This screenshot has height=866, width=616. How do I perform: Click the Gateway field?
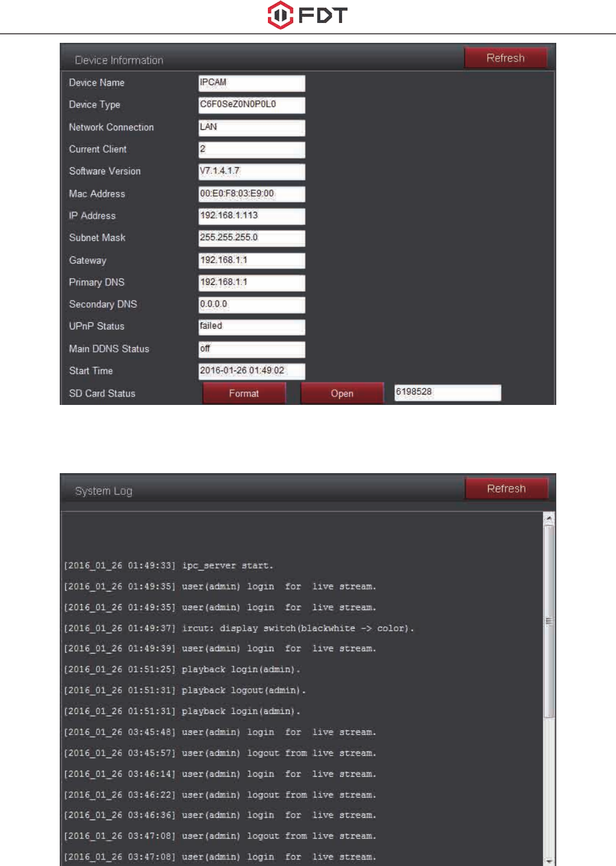click(252, 260)
